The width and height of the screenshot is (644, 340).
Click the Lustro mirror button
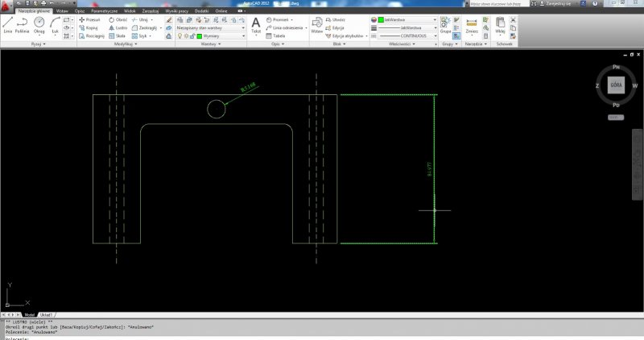(118, 27)
